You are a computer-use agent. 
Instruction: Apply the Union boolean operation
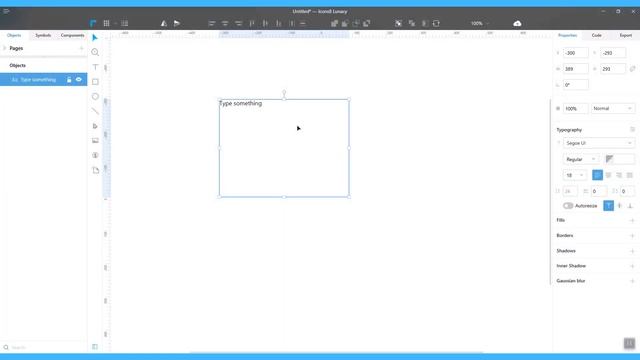point(334,23)
